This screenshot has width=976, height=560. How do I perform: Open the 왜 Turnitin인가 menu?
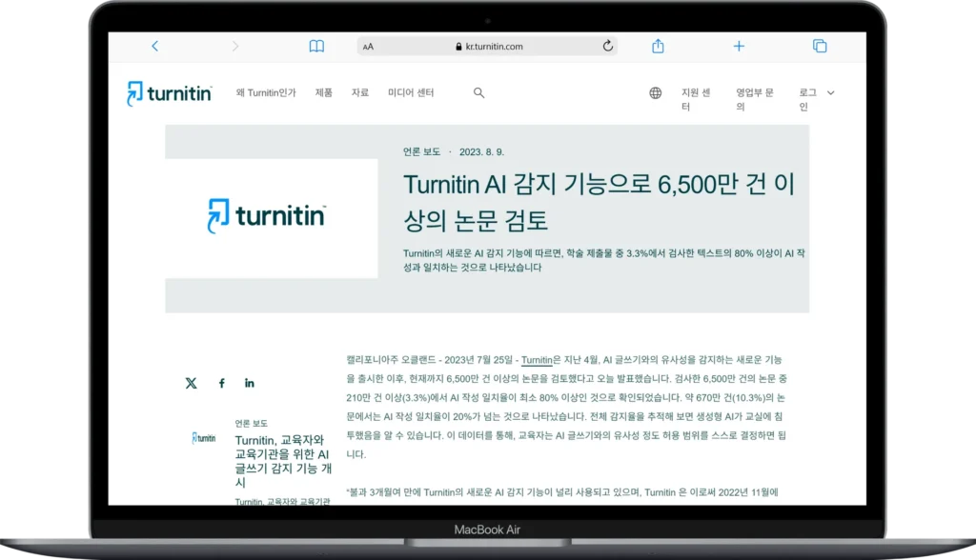click(266, 92)
